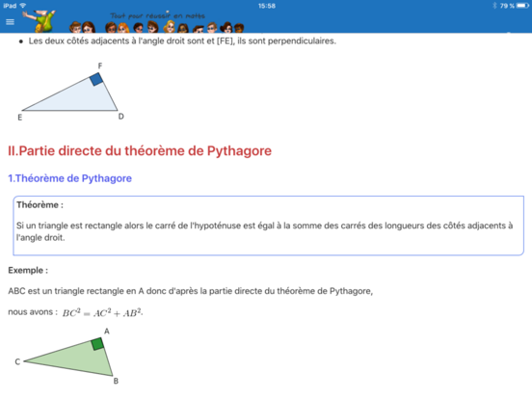Viewport: 532px width, 399px height.
Task: Tap the blue triangle EFD figure
Action: 70,92
